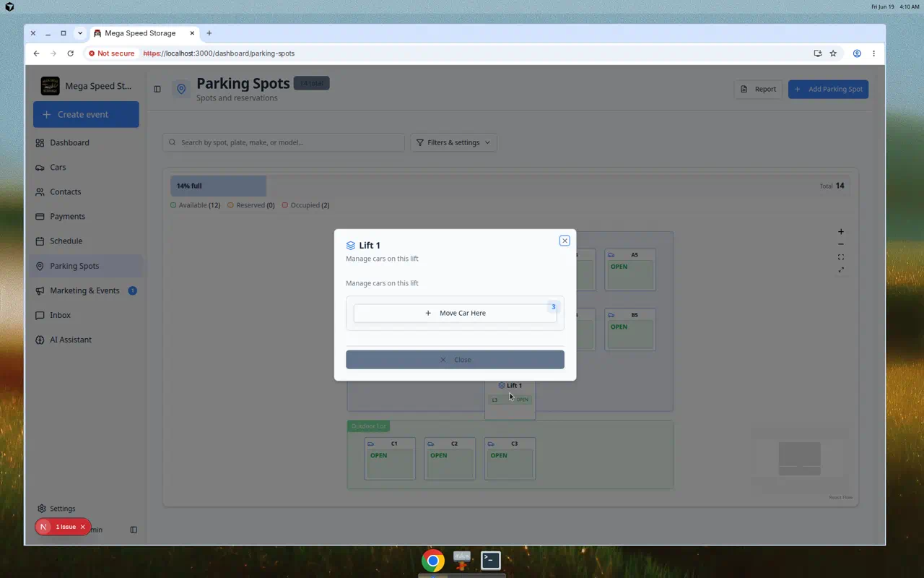Zoom out on the parking map
This screenshot has width=924, height=578.
841,244
